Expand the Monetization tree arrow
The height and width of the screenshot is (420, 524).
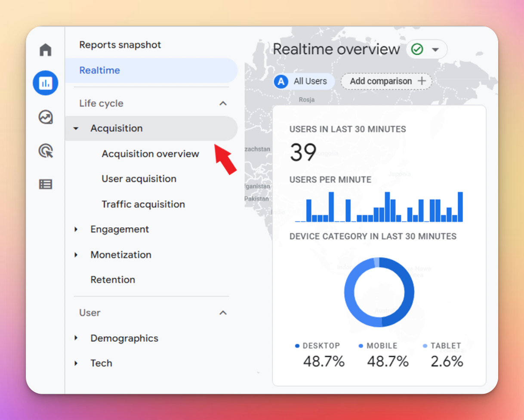[76, 255]
